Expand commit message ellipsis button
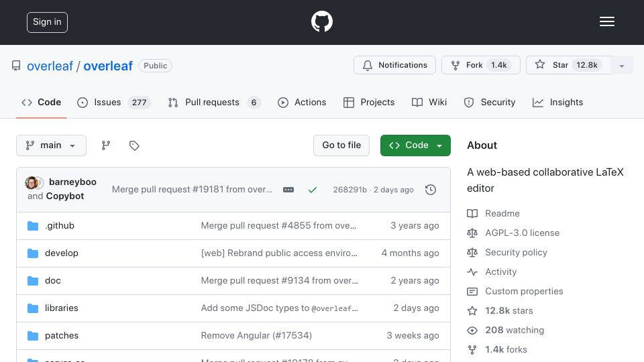This screenshot has width=644, height=362. pos(288,190)
